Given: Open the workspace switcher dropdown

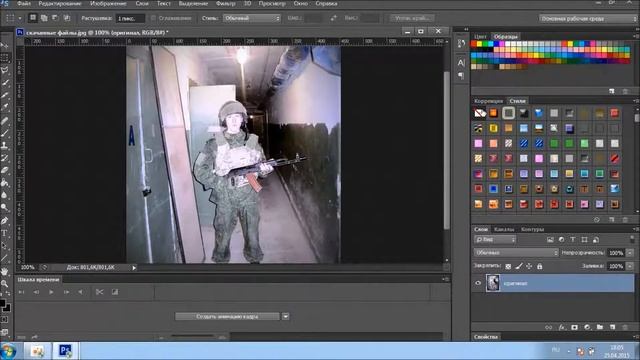Looking at the screenshot, I should (x=587, y=18).
